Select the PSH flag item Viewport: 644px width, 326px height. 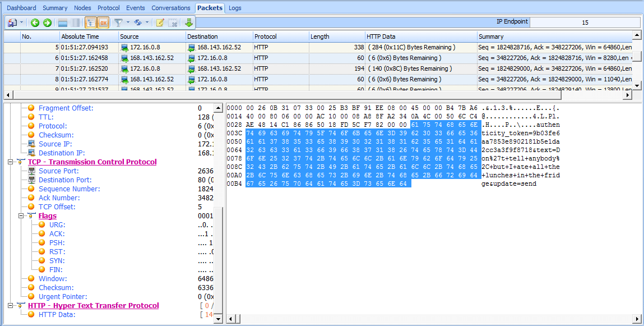pos(57,243)
